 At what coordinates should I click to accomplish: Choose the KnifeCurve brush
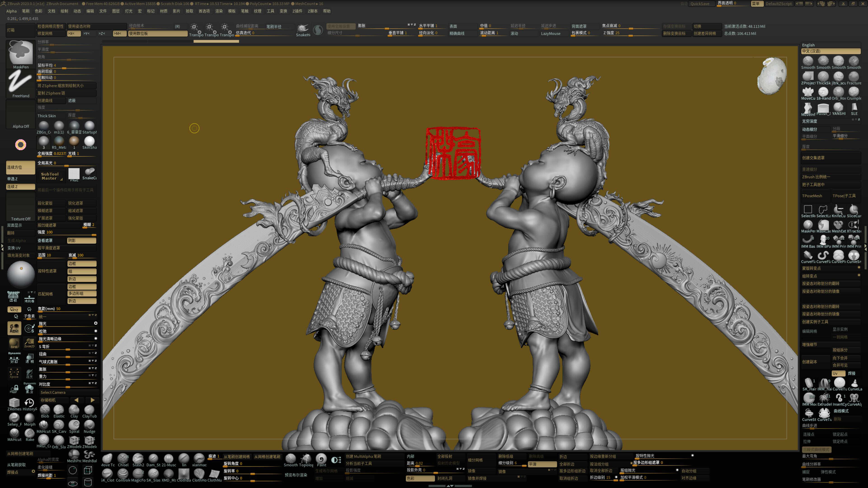pyautogui.click(x=838, y=209)
